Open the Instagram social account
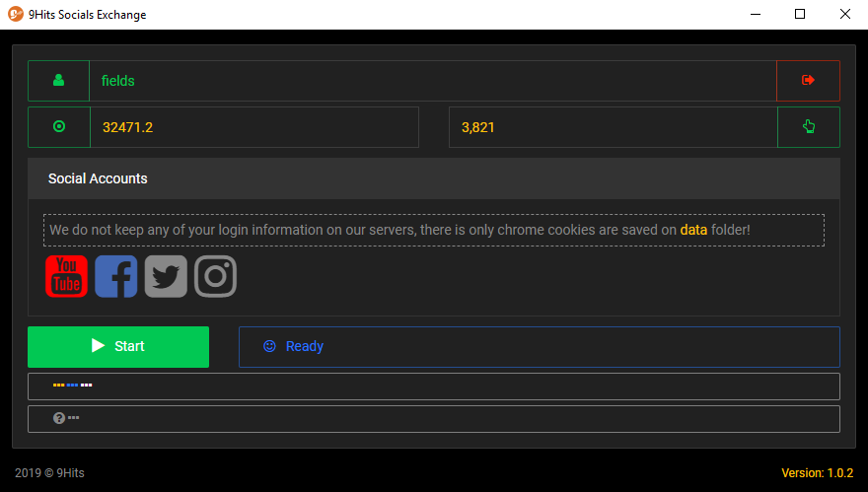Image resolution: width=868 pixels, height=492 pixels. point(215,276)
